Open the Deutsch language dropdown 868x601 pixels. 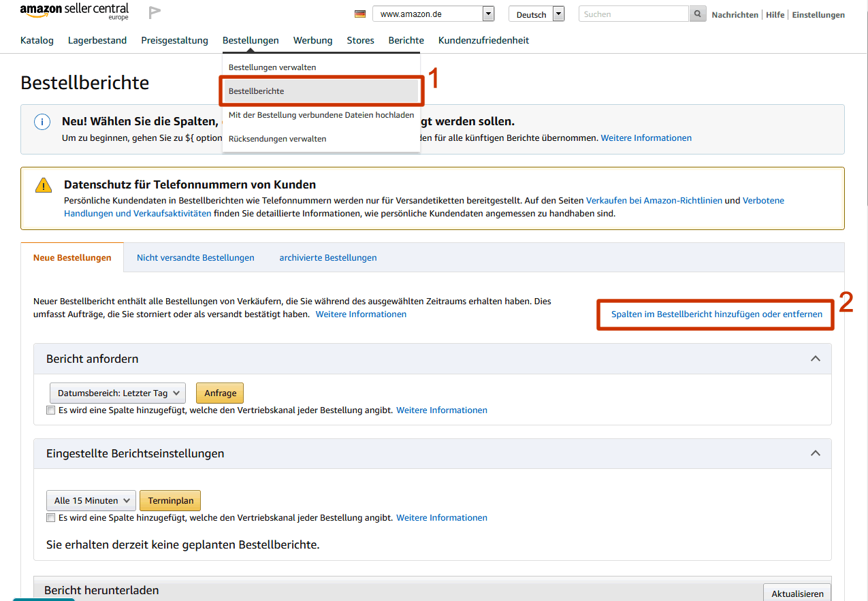(536, 14)
